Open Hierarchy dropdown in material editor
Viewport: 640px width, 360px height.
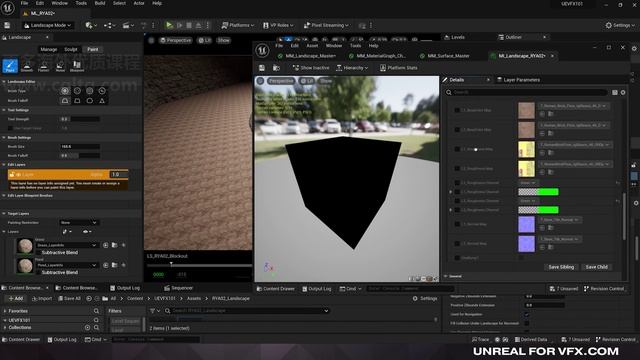point(352,68)
